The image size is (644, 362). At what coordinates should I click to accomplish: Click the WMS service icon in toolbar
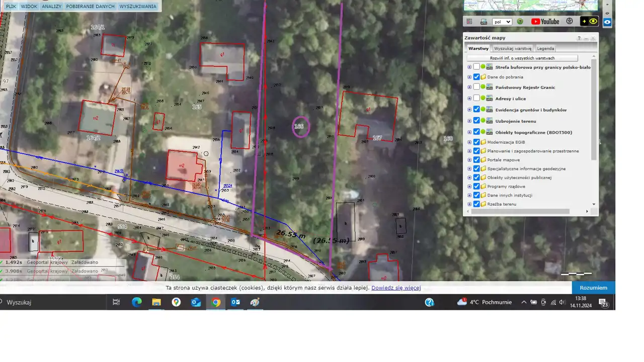pyautogui.click(x=484, y=22)
